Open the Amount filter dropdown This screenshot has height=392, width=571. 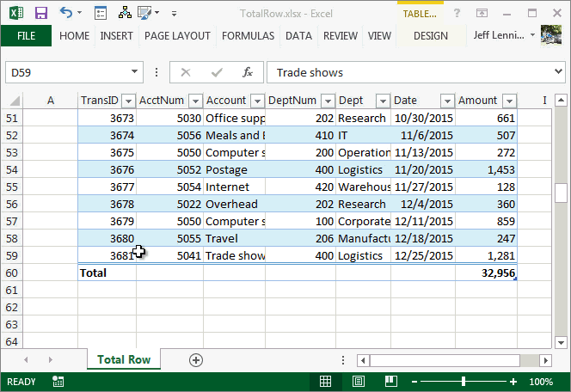coord(509,101)
